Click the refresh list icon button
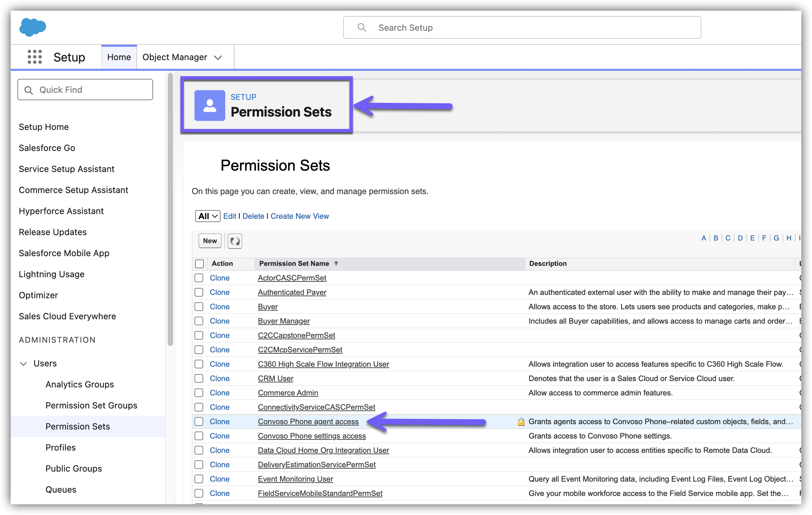Screen dimensions: 812x515 (235, 241)
